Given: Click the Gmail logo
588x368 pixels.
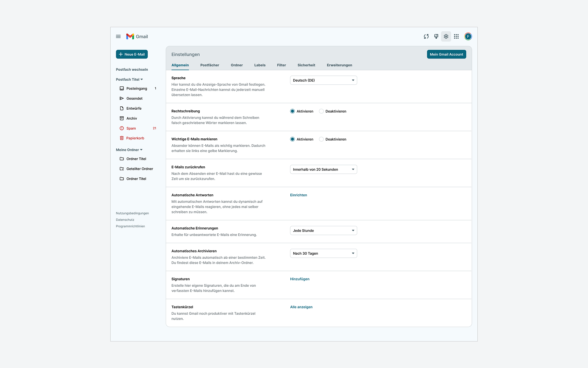Looking at the screenshot, I should pos(137,36).
